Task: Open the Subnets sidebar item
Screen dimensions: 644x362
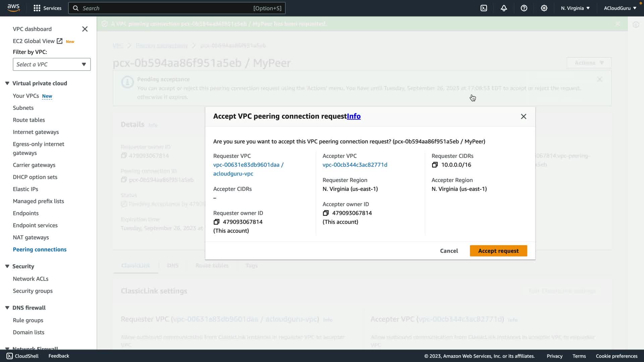Action: [23, 108]
